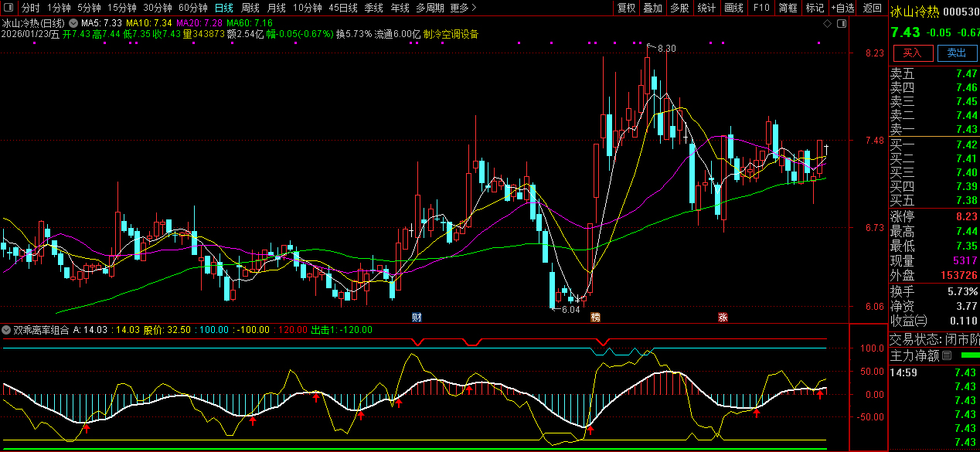Click the 主力净额 list icon

tap(946, 356)
